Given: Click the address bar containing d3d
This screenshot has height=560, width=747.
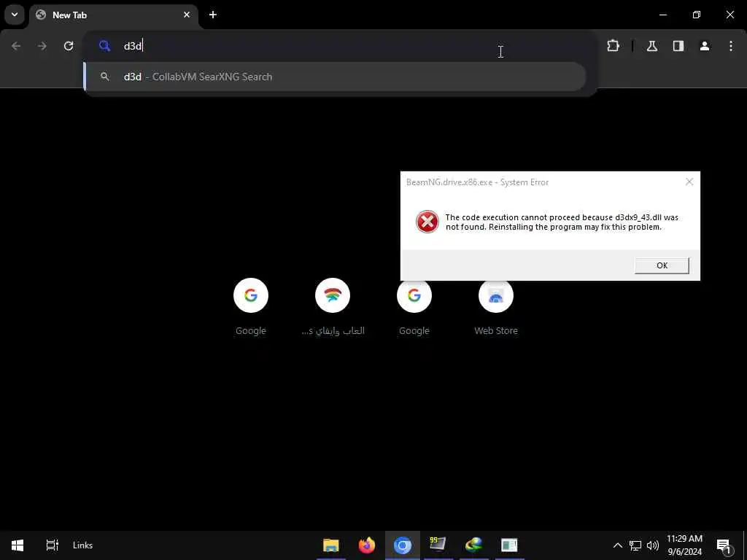Looking at the screenshot, I should coord(341,46).
